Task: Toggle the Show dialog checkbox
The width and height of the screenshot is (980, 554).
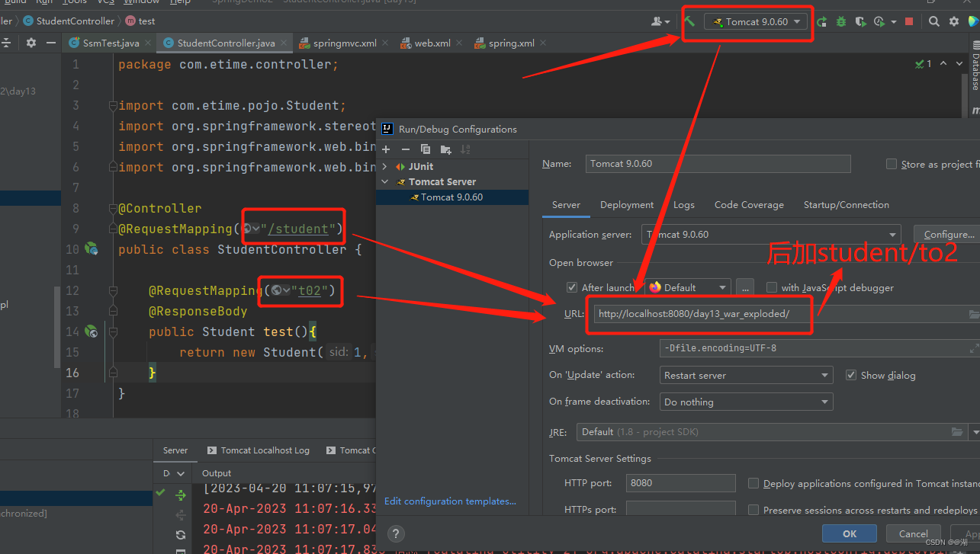Action: click(x=851, y=375)
